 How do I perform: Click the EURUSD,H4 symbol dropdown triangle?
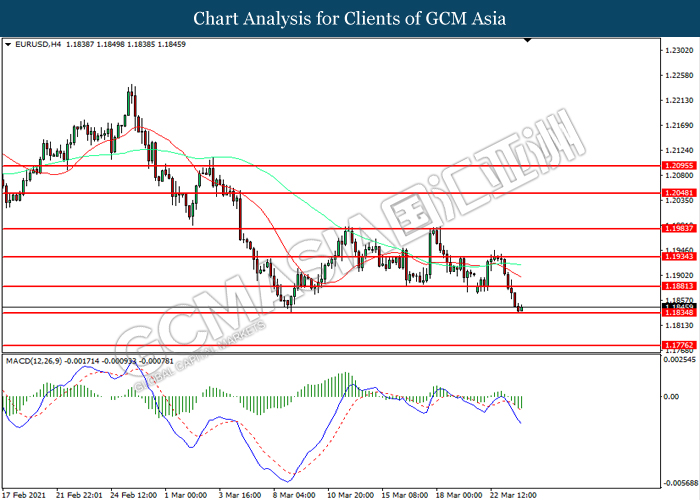pos(8,45)
